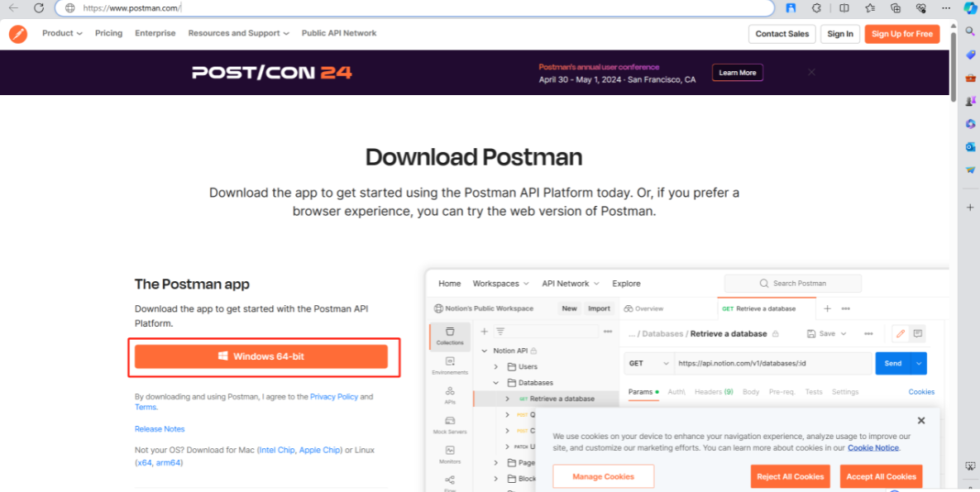Open browser favorites star icon

870,8
